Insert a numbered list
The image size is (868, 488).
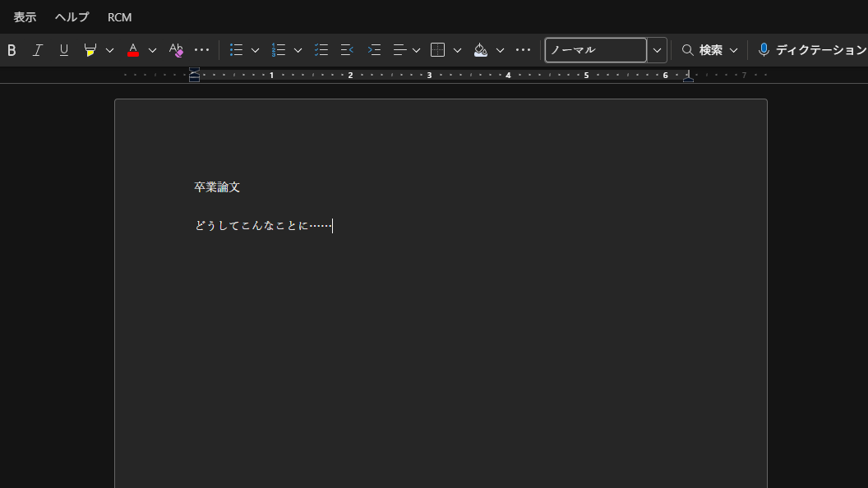click(279, 50)
